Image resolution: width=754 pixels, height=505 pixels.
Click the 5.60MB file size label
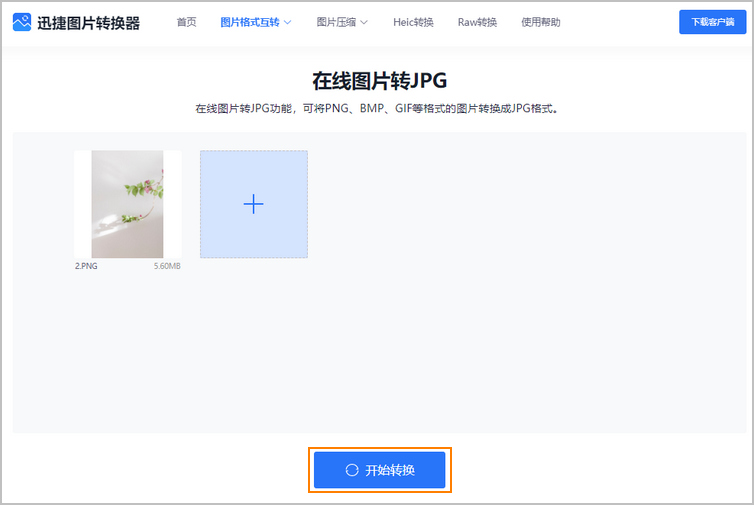point(167,266)
